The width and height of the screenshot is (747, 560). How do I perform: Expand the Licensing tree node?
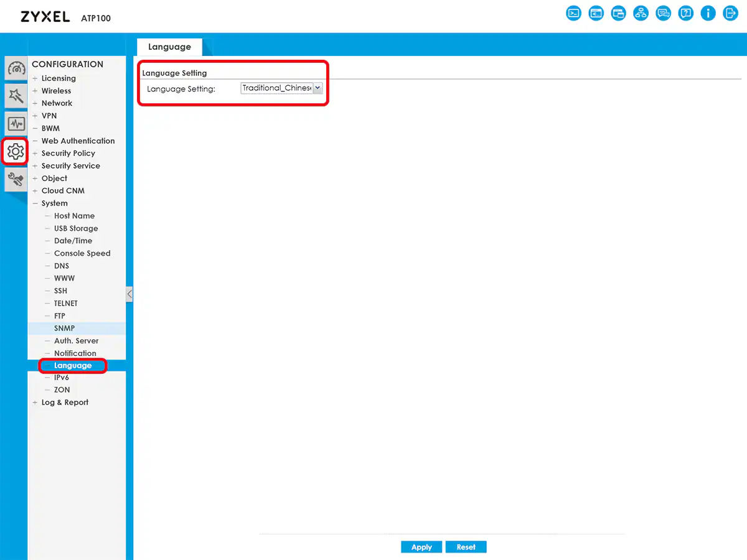click(x=35, y=78)
